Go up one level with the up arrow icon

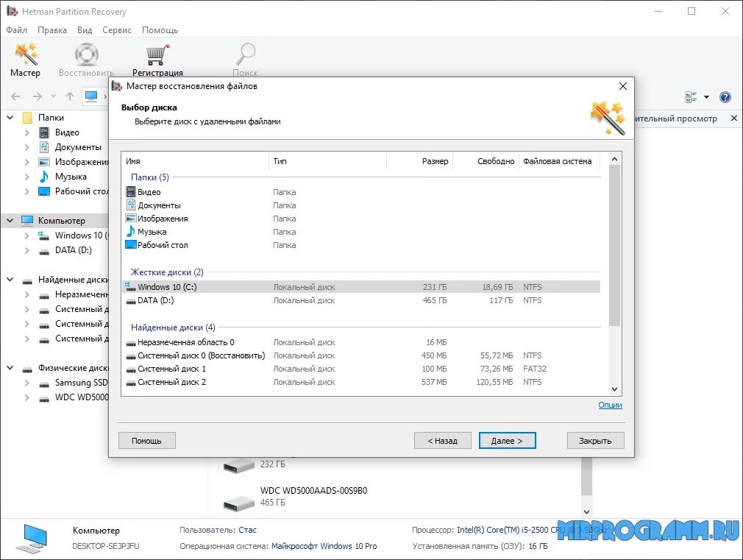click(x=70, y=96)
